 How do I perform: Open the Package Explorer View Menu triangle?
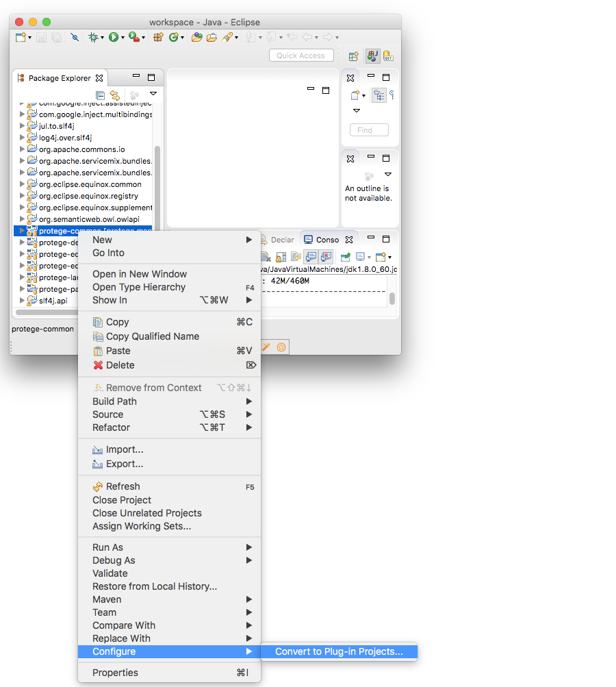point(153,93)
